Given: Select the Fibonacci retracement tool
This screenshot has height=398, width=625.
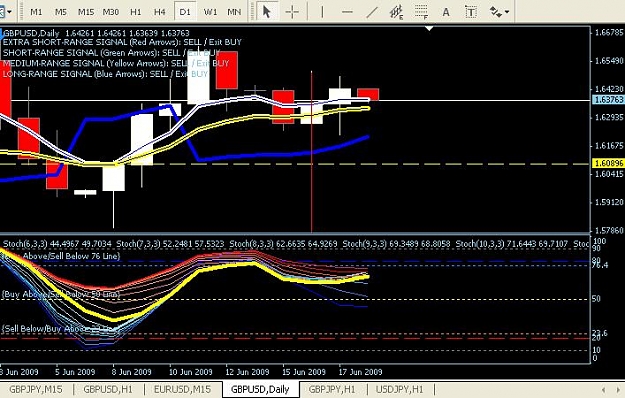Looking at the screenshot, I should [x=421, y=12].
